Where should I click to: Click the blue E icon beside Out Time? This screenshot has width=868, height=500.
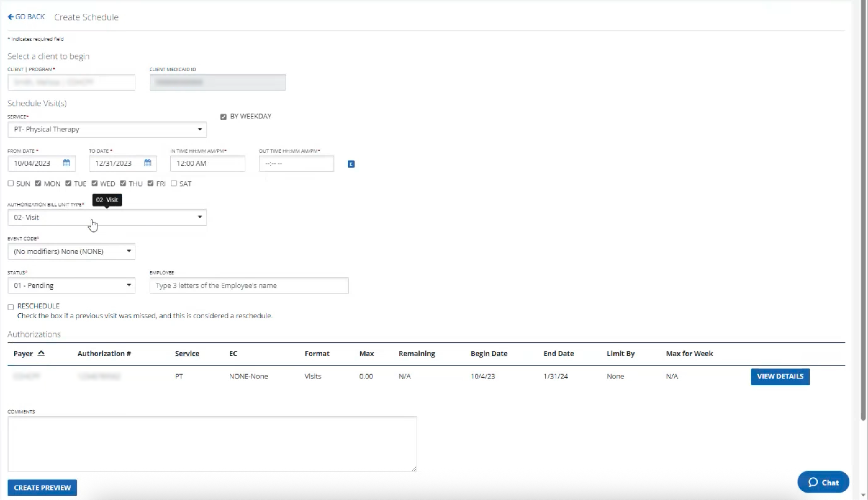coord(351,164)
